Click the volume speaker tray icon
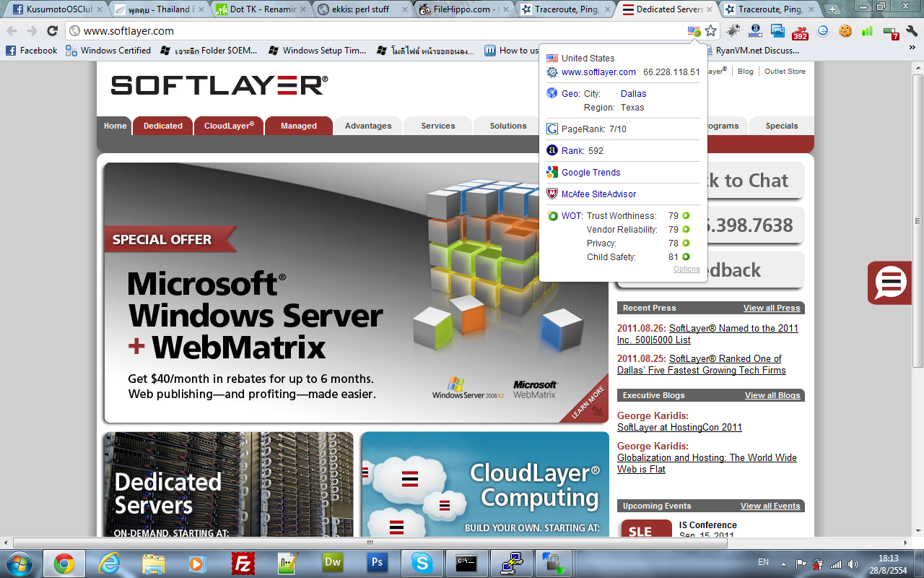924x578 pixels. tap(854, 564)
